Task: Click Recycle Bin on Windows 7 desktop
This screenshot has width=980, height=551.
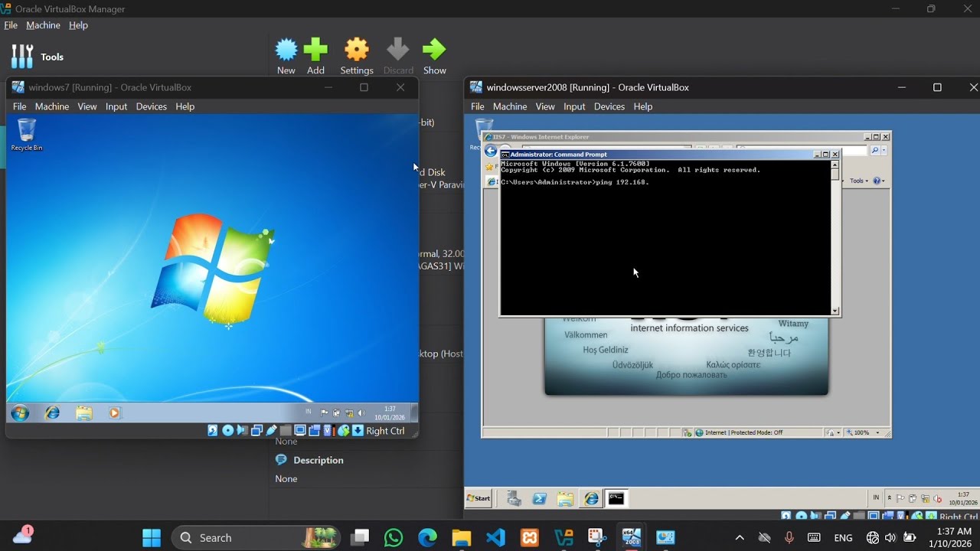Action: coord(27,134)
